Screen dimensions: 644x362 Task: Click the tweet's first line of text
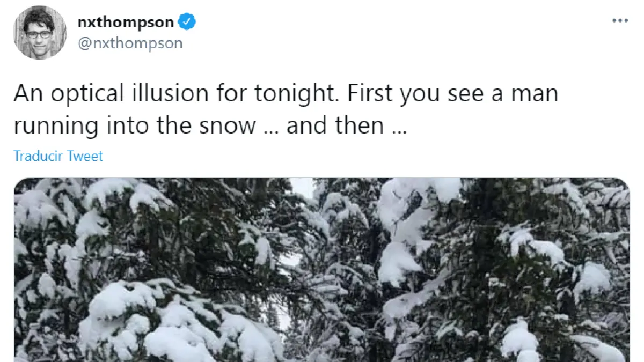click(x=286, y=93)
